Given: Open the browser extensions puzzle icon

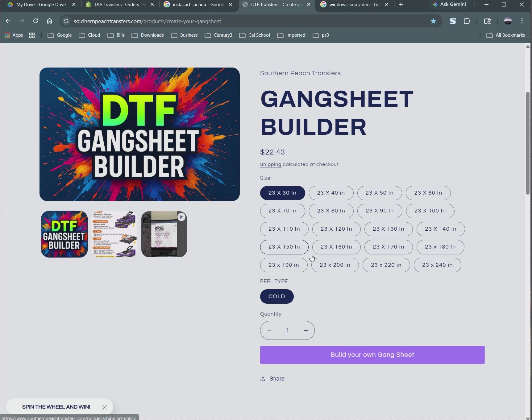Looking at the screenshot, I should point(467,21).
